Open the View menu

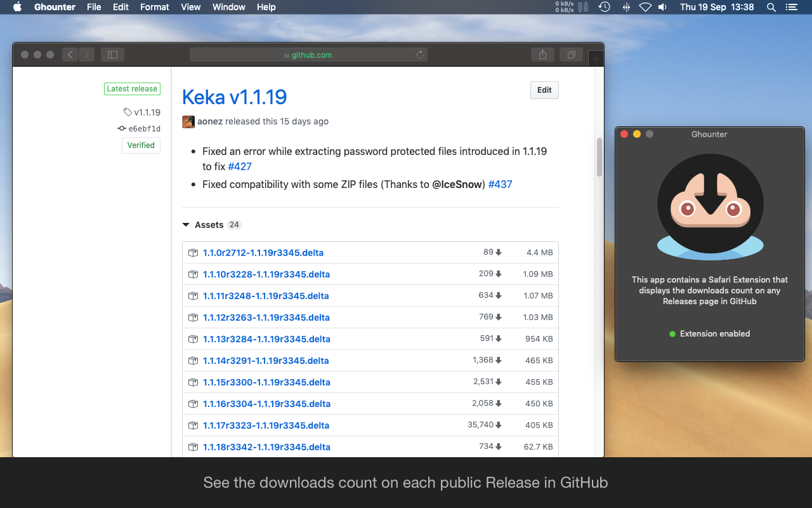191,7
